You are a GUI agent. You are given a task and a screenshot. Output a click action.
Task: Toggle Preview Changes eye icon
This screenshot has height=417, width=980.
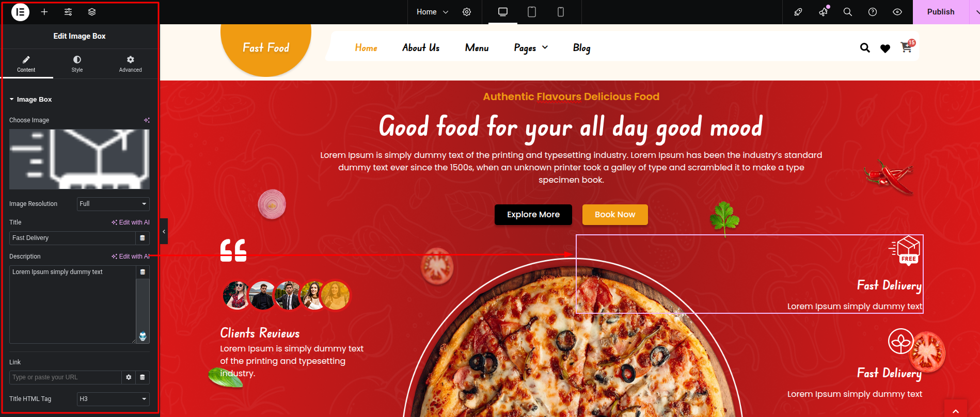coord(897,12)
